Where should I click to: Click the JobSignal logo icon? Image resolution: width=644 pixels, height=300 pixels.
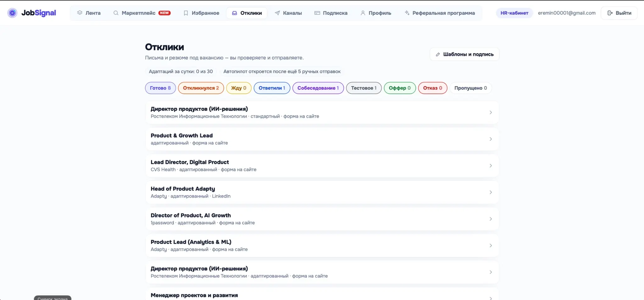tap(12, 13)
